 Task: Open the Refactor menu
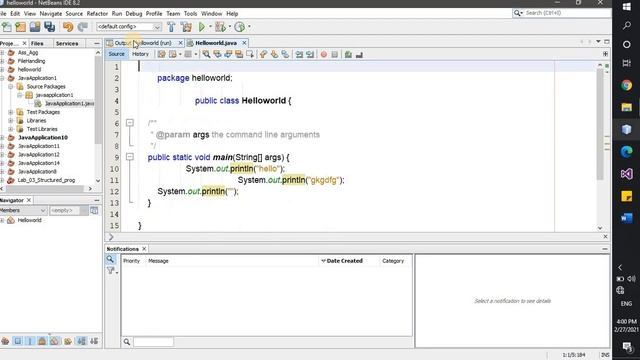97,13
